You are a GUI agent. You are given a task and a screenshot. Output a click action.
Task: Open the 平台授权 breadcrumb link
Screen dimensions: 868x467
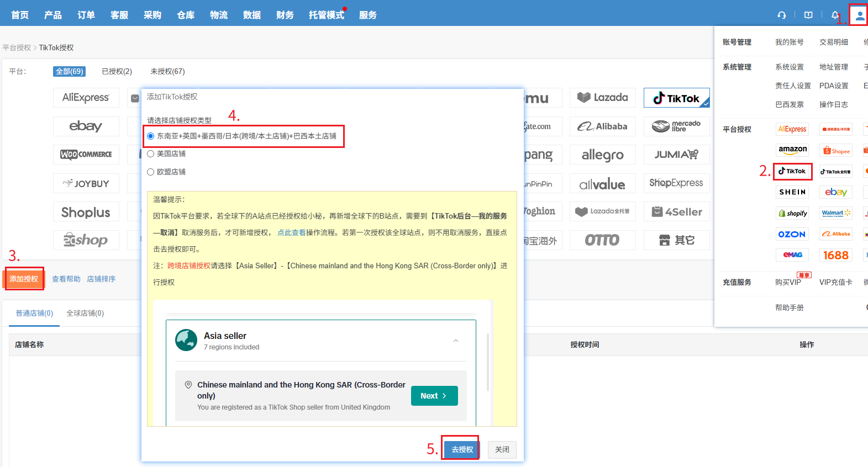[17, 47]
